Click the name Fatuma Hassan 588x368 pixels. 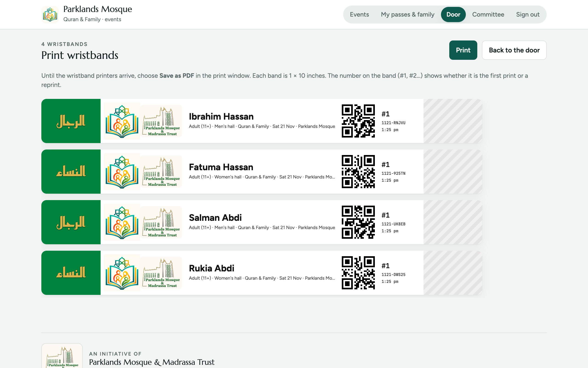pyautogui.click(x=221, y=167)
